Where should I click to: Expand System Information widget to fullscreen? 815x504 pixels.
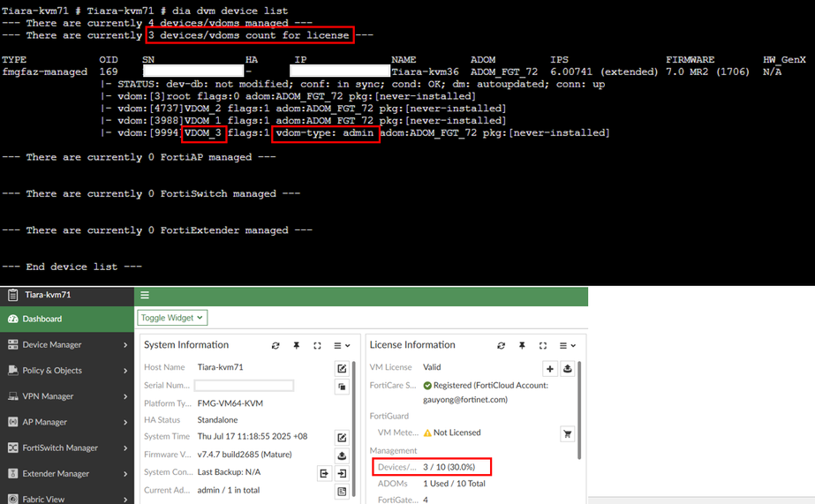pyautogui.click(x=317, y=345)
